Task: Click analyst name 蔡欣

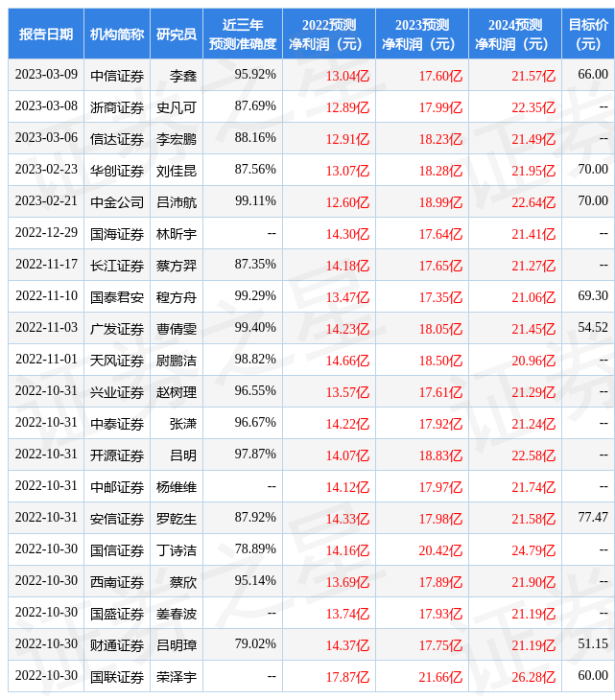Action: 183,582
